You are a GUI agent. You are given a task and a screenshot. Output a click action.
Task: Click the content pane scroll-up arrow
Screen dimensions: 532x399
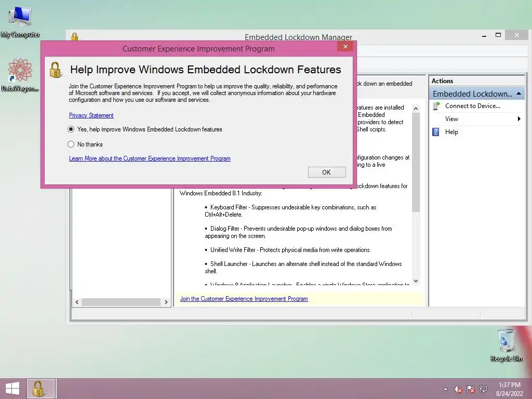tap(416, 109)
